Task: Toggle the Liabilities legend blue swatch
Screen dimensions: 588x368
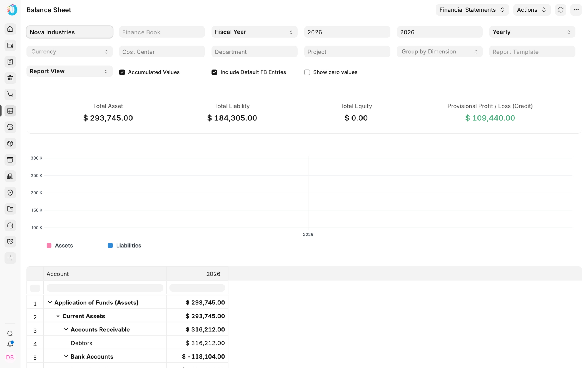Action: click(110, 246)
